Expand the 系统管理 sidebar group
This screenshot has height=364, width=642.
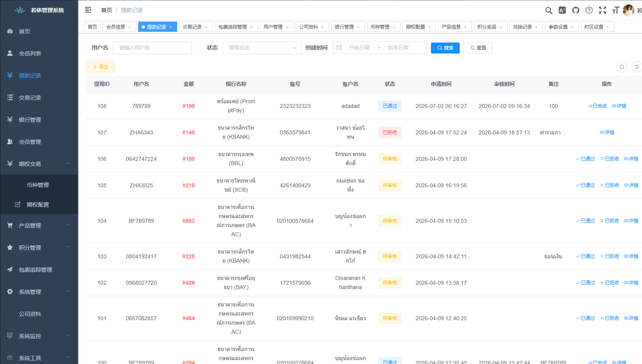[39, 292]
